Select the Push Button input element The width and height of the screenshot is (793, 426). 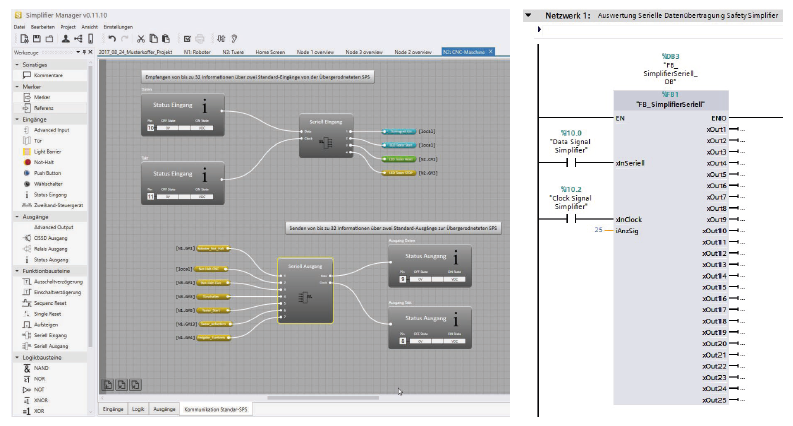point(46,172)
